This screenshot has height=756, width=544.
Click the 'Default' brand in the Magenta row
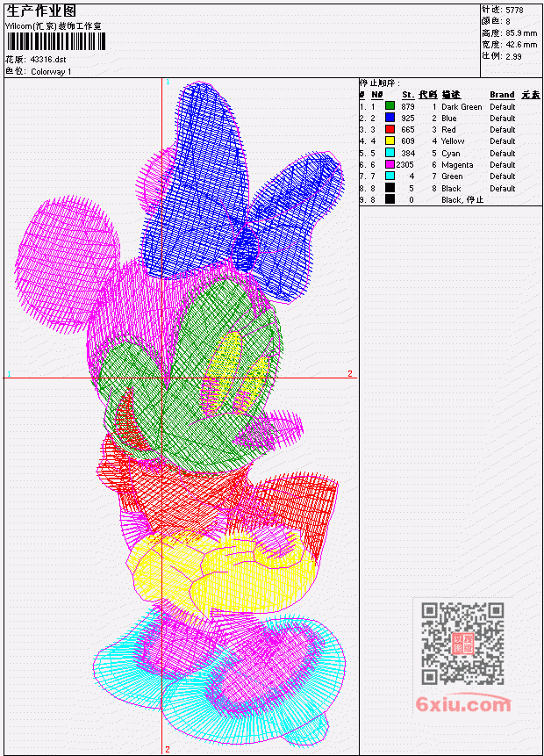(x=503, y=165)
